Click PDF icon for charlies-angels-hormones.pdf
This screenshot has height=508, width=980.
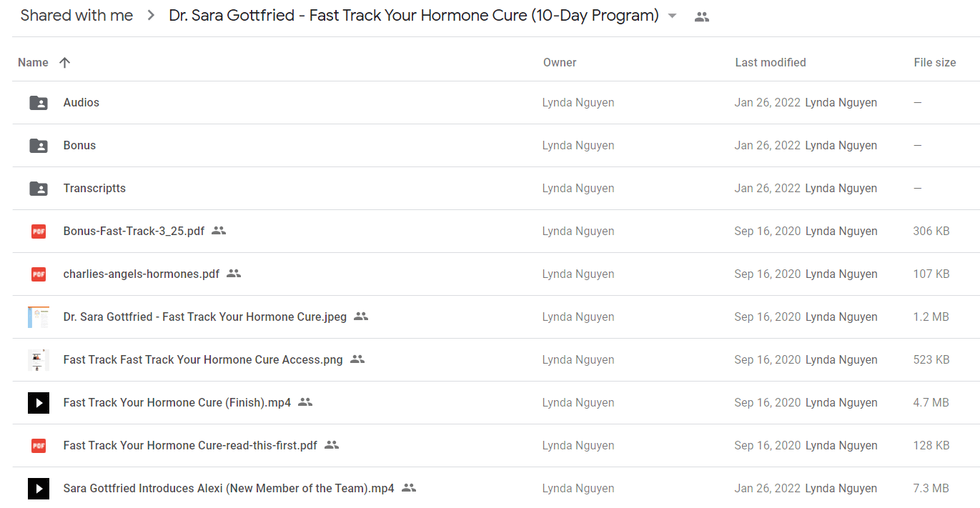(x=39, y=274)
